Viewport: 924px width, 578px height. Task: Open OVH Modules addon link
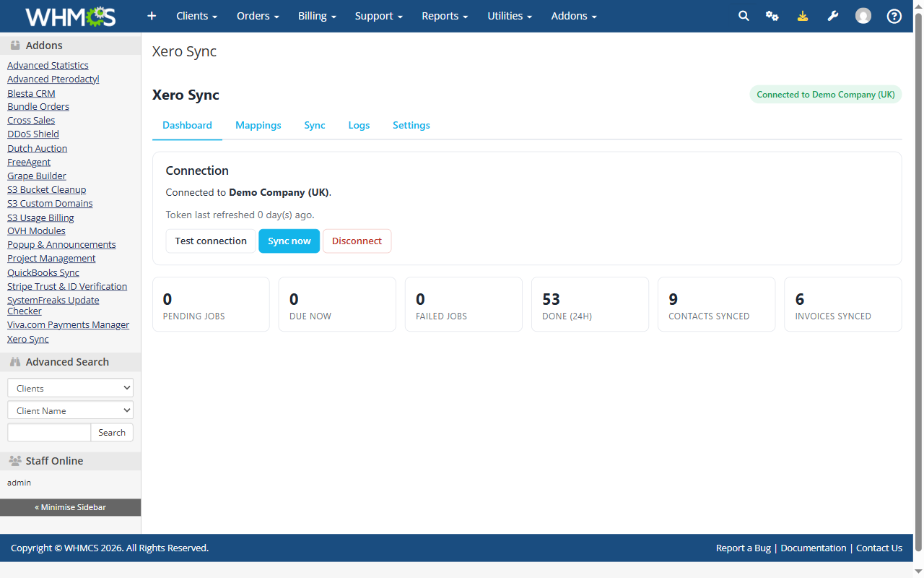(36, 230)
